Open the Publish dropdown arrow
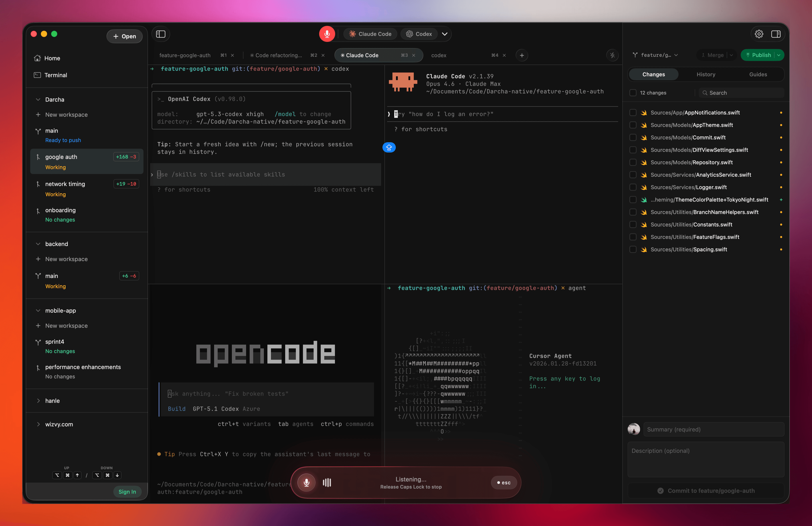Viewport: 812px width, 526px height. click(778, 55)
